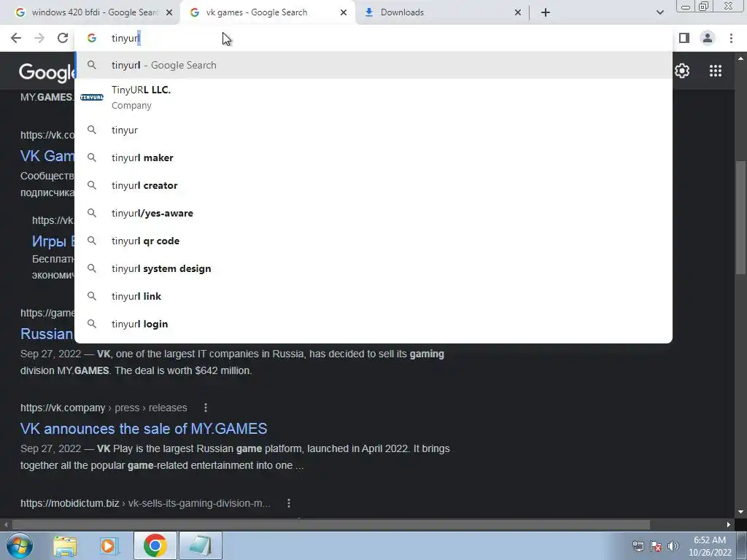Click the horizontal scrollbar thumb
This screenshot has height=560, width=747.
(x=330, y=525)
